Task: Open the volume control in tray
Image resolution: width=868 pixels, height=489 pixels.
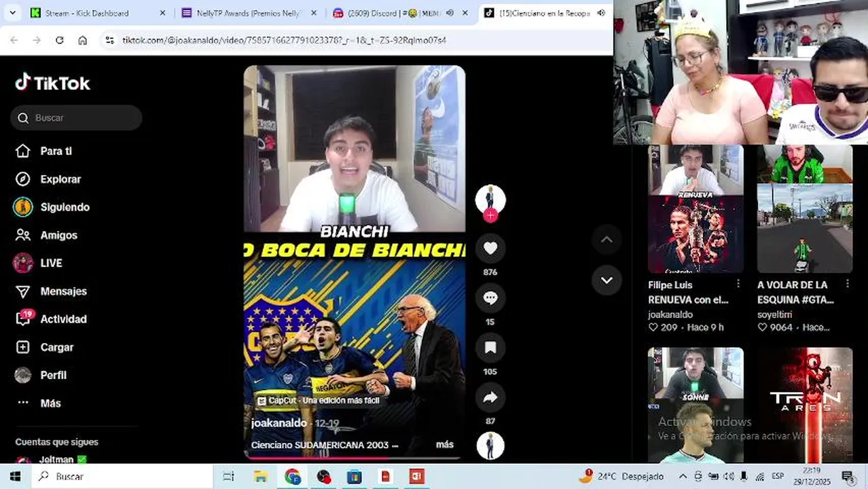Action: pyautogui.click(x=729, y=476)
